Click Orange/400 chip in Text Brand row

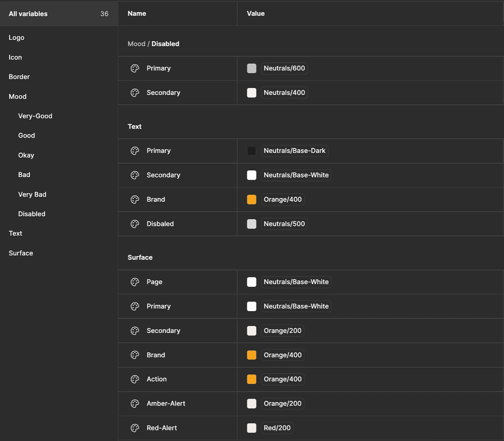[283, 200]
